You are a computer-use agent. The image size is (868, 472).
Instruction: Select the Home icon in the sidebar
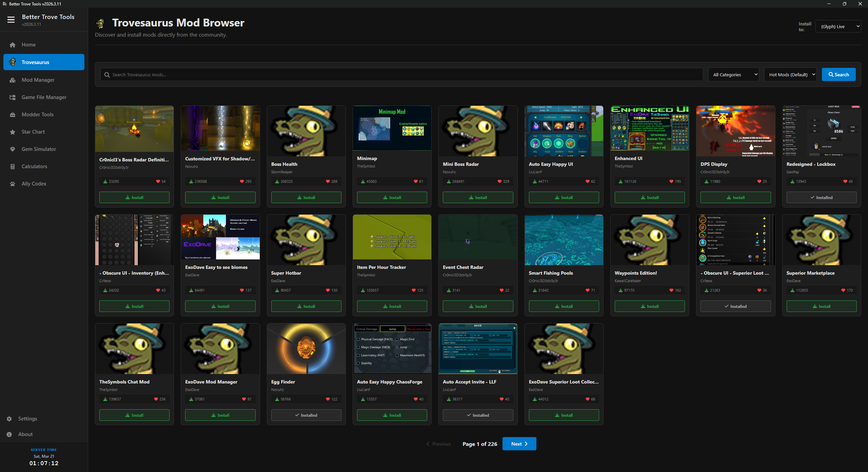pyautogui.click(x=12, y=44)
